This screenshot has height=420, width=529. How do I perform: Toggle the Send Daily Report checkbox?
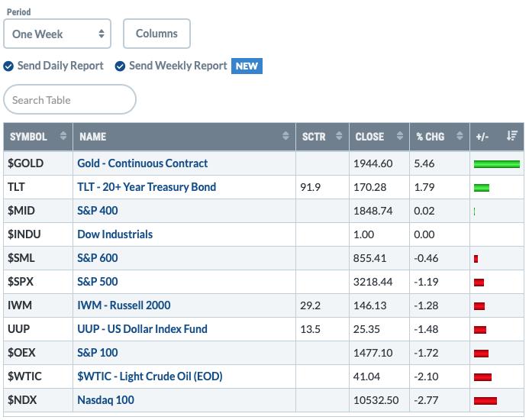[x=8, y=66]
